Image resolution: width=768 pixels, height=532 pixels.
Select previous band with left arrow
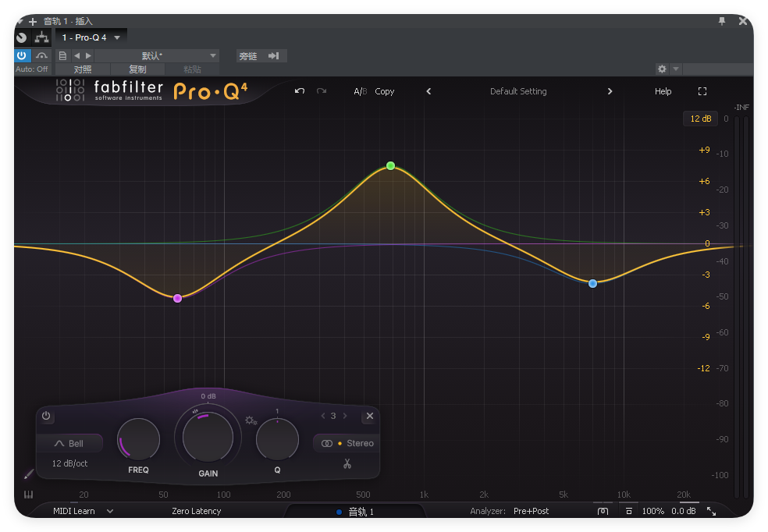point(323,416)
